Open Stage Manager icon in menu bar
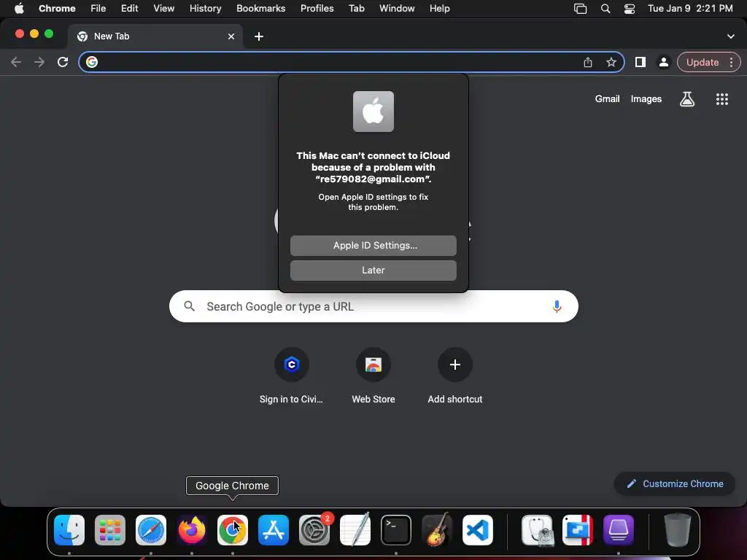This screenshot has height=560, width=747. tap(580, 9)
